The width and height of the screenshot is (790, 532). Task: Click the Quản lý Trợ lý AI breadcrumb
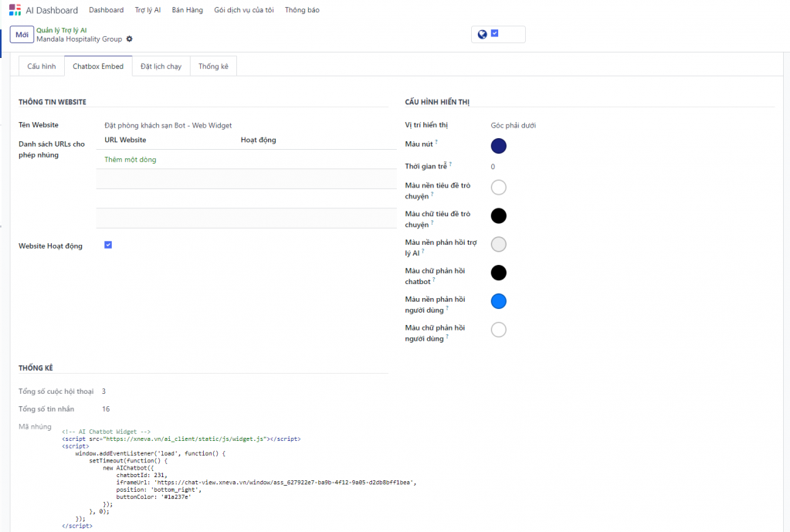coord(62,30)
